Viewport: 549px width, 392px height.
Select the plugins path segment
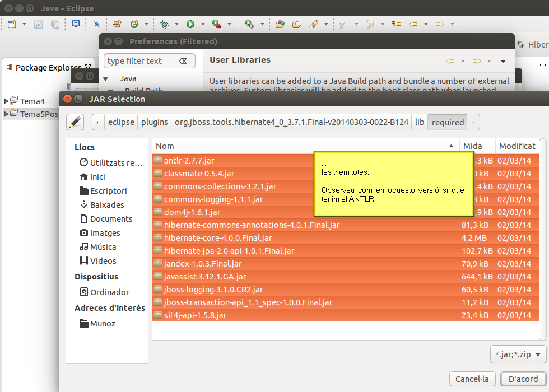point(155,122)
